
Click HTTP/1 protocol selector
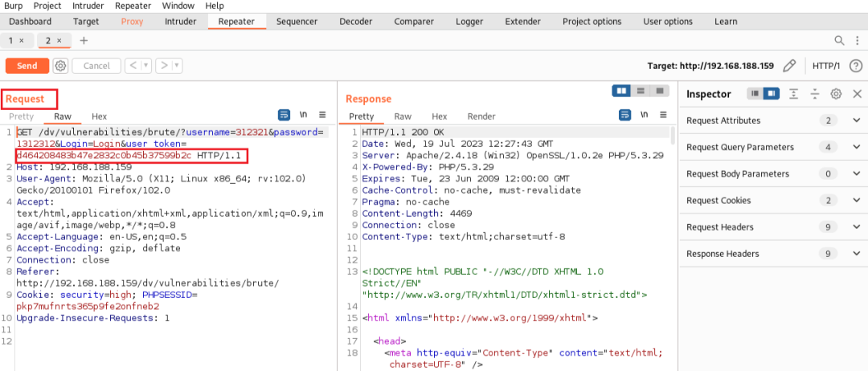[x=826, y=66]
